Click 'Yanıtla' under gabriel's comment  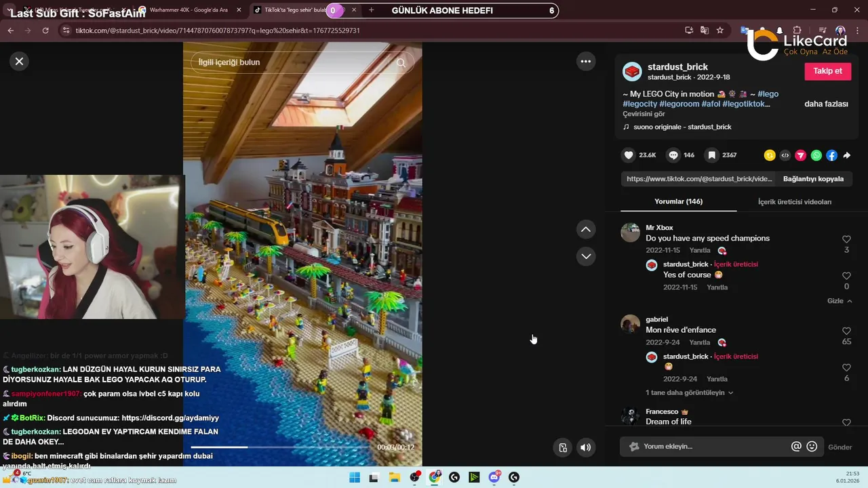700,342
